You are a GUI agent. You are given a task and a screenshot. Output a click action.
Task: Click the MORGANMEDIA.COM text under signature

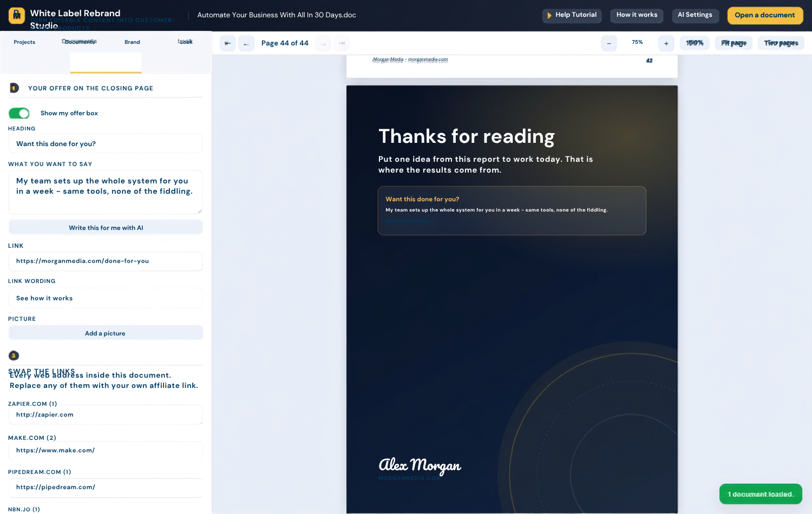point(410,478)
